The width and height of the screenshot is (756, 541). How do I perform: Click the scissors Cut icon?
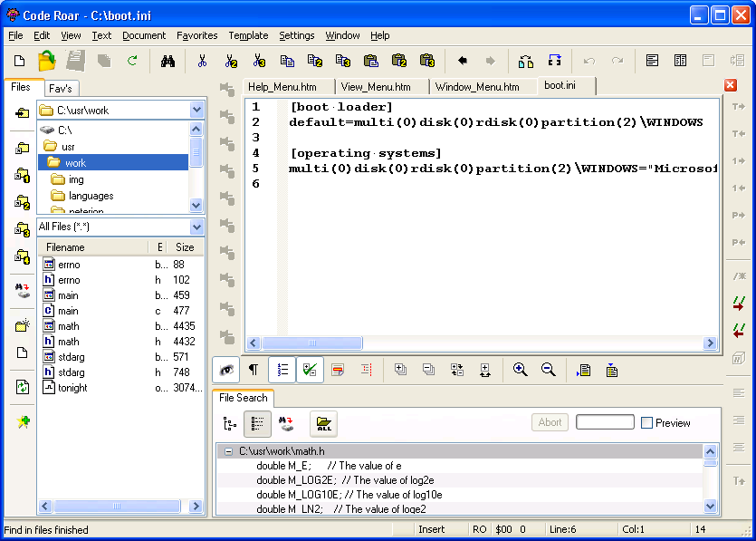[x=202, y=61]
